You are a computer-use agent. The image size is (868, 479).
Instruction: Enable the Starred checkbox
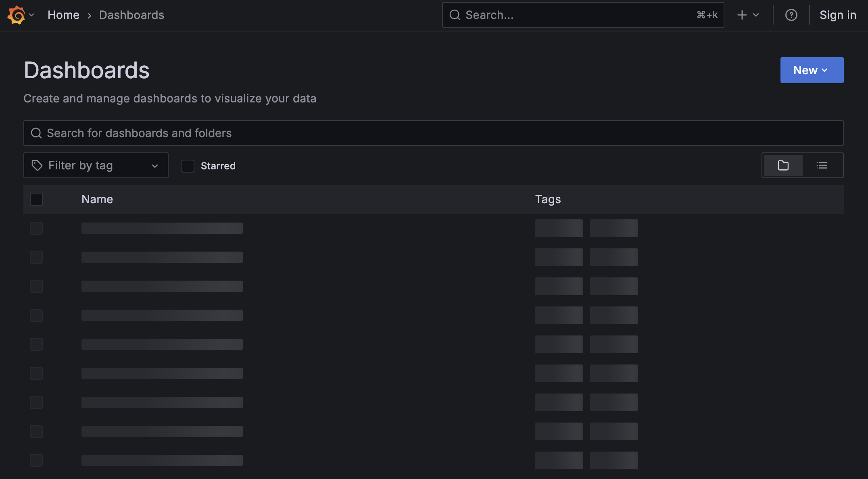point(188,166)
